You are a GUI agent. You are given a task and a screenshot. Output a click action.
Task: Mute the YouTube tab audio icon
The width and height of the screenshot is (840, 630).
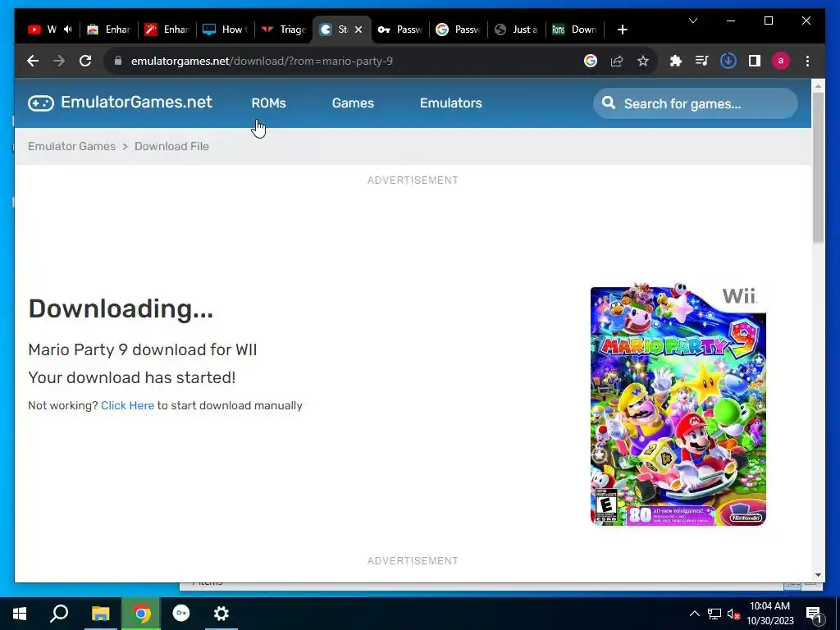coord(67,30)
